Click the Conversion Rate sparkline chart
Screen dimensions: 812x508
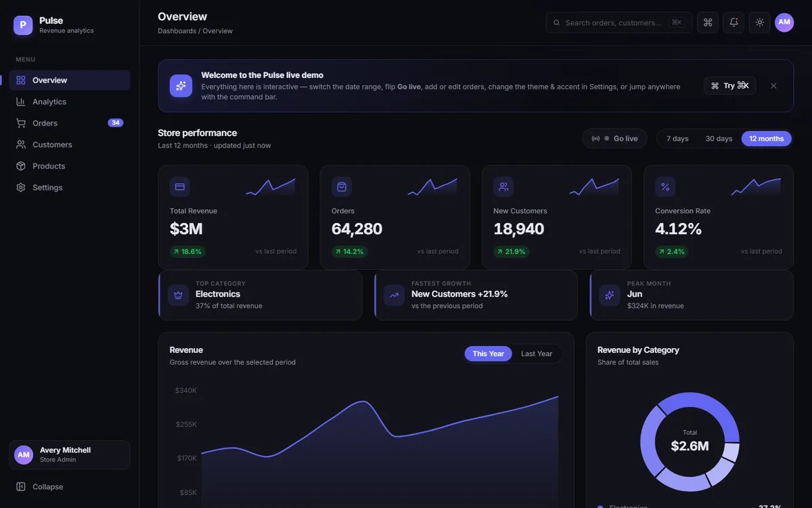click(x=756, y=187)
